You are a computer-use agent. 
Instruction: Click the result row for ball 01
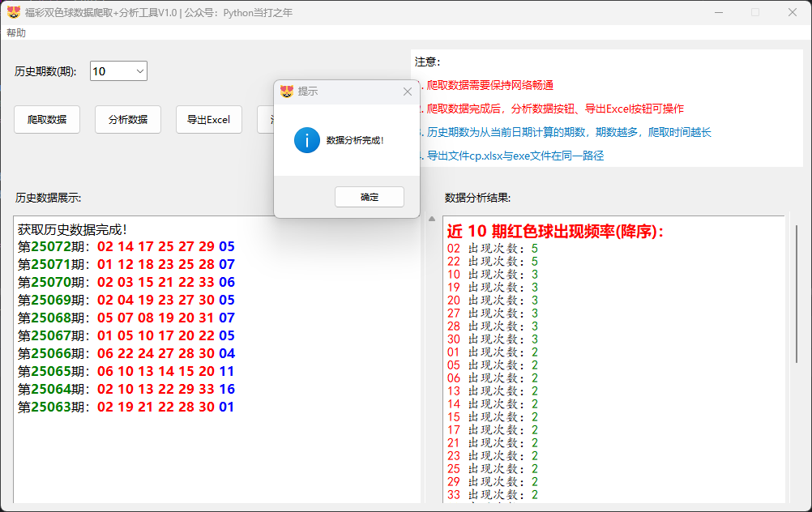(493, 352)
